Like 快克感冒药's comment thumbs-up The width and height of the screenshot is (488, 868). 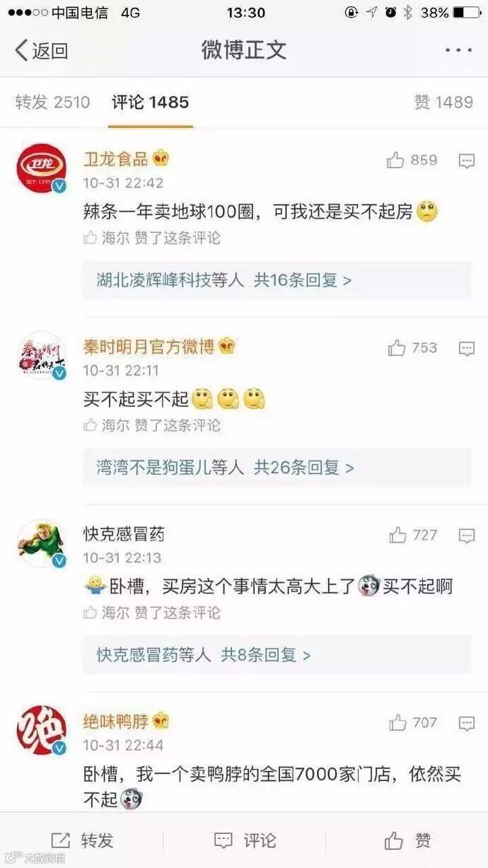[397, 536]
